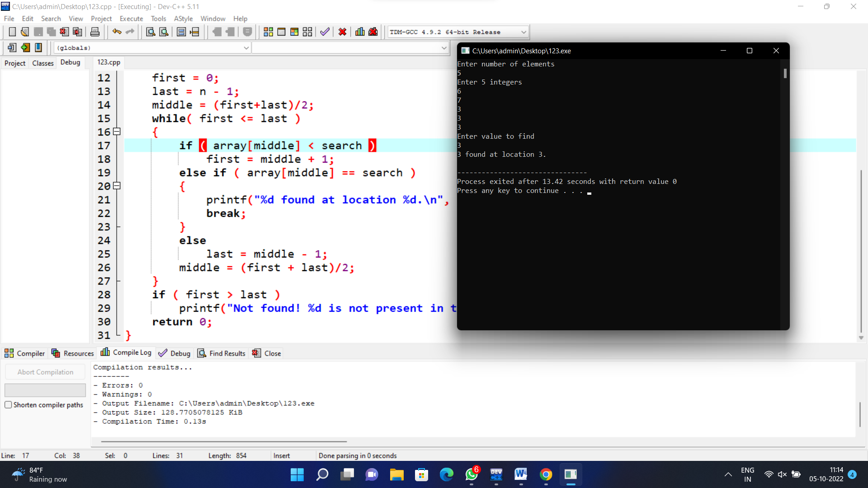Open the globals class browser dropdown
This screenshot has width=868, height=488.
246,47
